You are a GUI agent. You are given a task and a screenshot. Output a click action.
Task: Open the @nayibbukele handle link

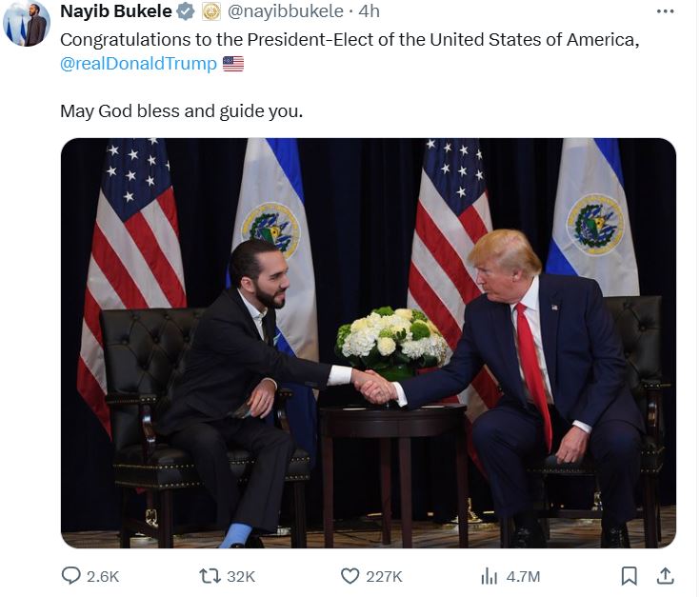[x=285, y=12]
